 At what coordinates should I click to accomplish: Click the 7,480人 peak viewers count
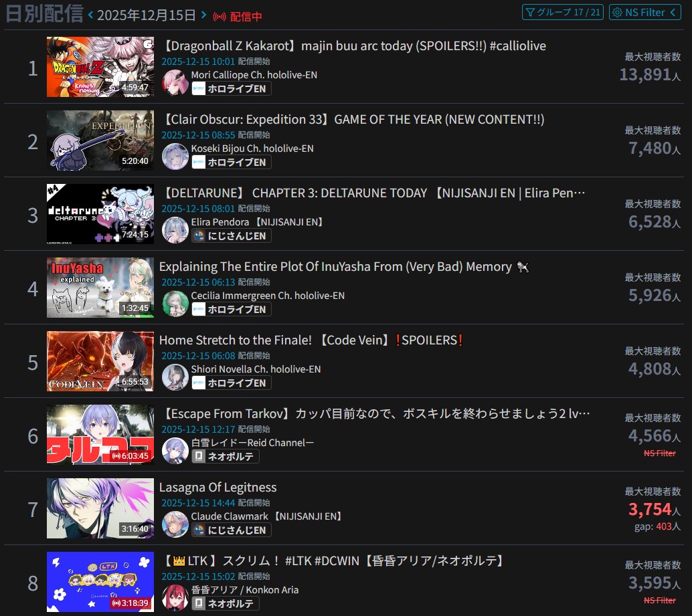pos(655,148)
